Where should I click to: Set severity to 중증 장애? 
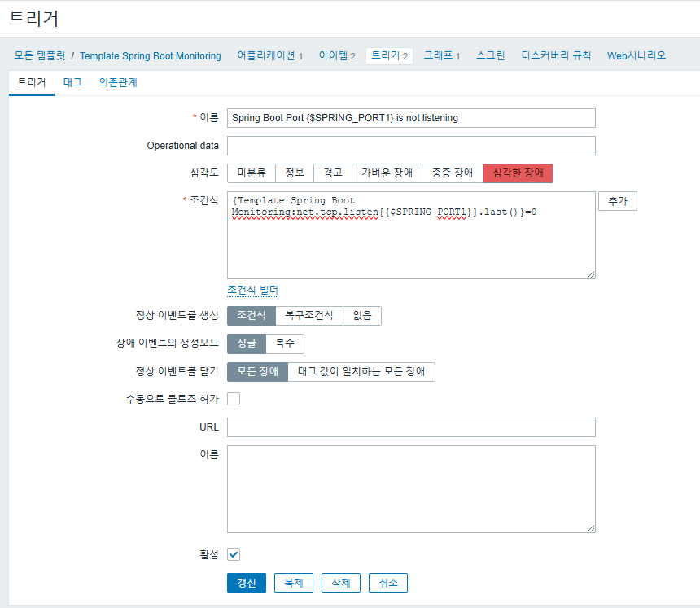click(x=453, y=173)
